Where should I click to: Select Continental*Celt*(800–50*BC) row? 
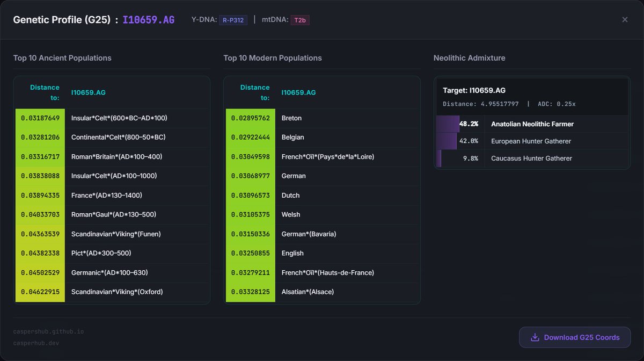point(112,138)
